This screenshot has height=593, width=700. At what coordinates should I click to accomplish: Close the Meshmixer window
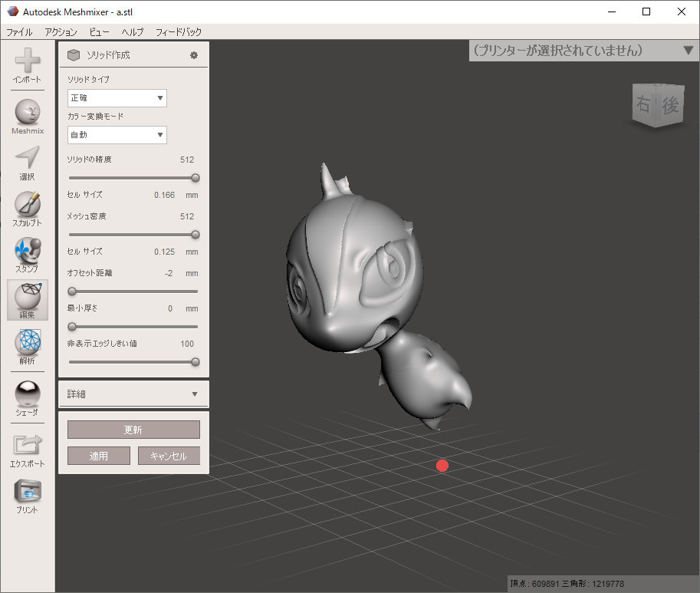(682, 12)
